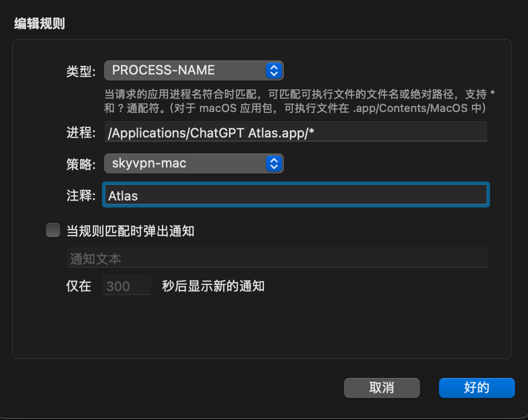Click the 当规则匹配时弹出通知 label text
This screenshot has width=528, height=420.
click(x=130, y=230)
